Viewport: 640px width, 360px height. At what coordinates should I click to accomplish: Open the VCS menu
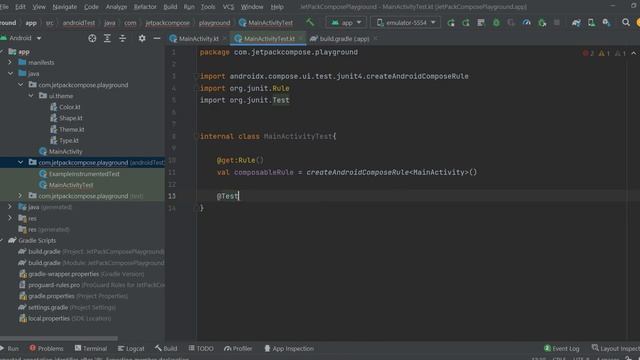pyautogui.click(x=228, y=7)
